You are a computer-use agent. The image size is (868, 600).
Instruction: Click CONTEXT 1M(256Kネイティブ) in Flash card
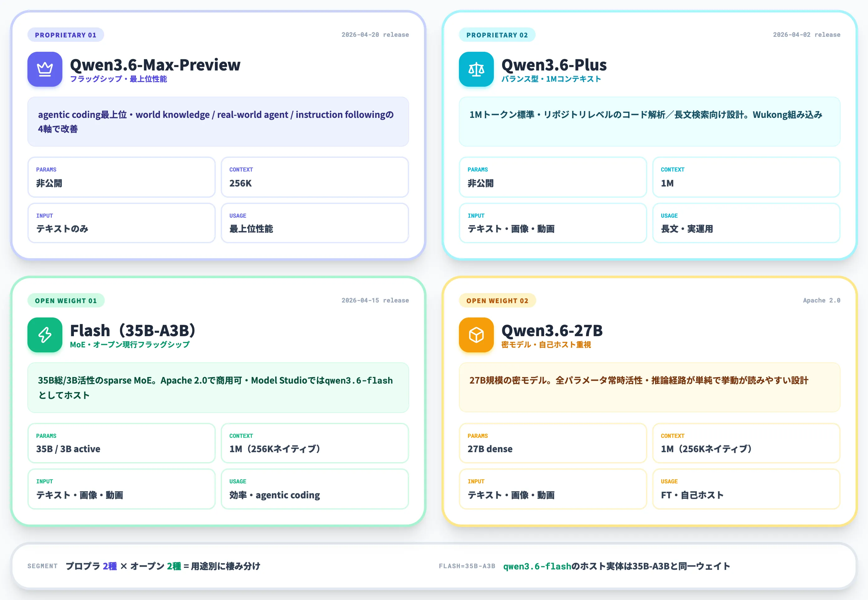[x=315, y=443]
